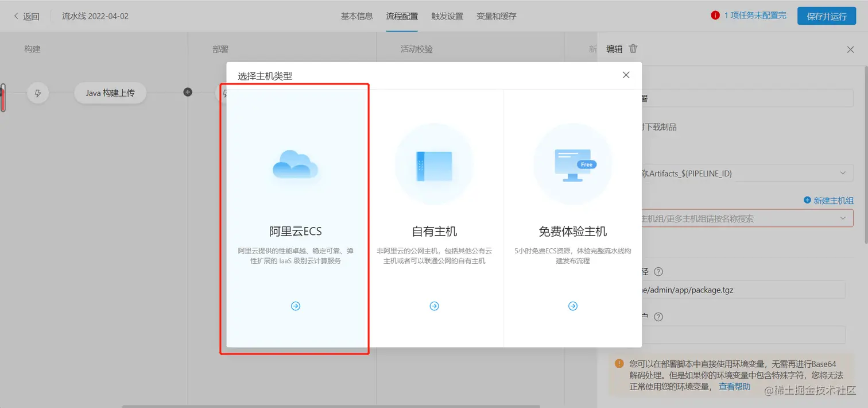Click the 新建主机组 link
The image size is (868, 408).
coord(829,201)
